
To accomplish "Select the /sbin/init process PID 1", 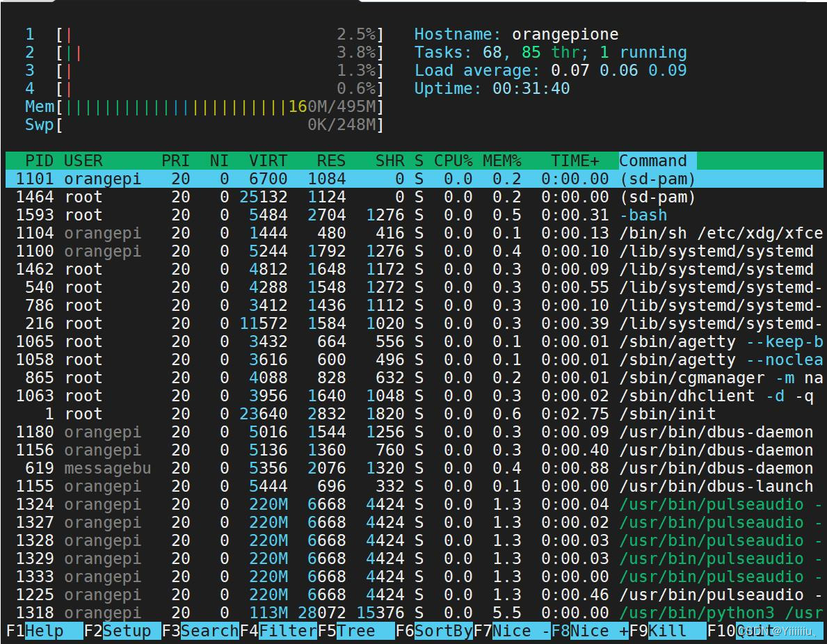I will point(414,414).
